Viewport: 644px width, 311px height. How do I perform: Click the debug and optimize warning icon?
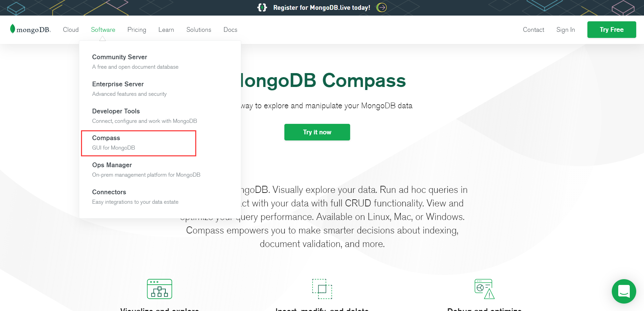click(x=484, y=289)
